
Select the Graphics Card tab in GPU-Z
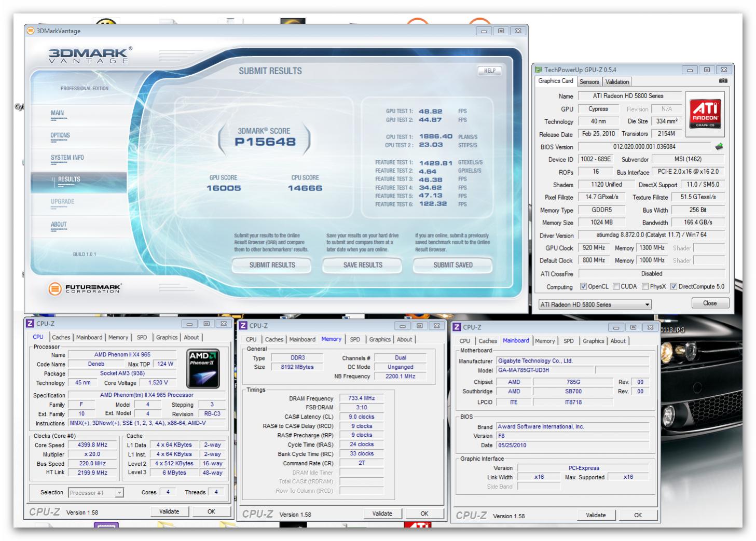(556, 81)
